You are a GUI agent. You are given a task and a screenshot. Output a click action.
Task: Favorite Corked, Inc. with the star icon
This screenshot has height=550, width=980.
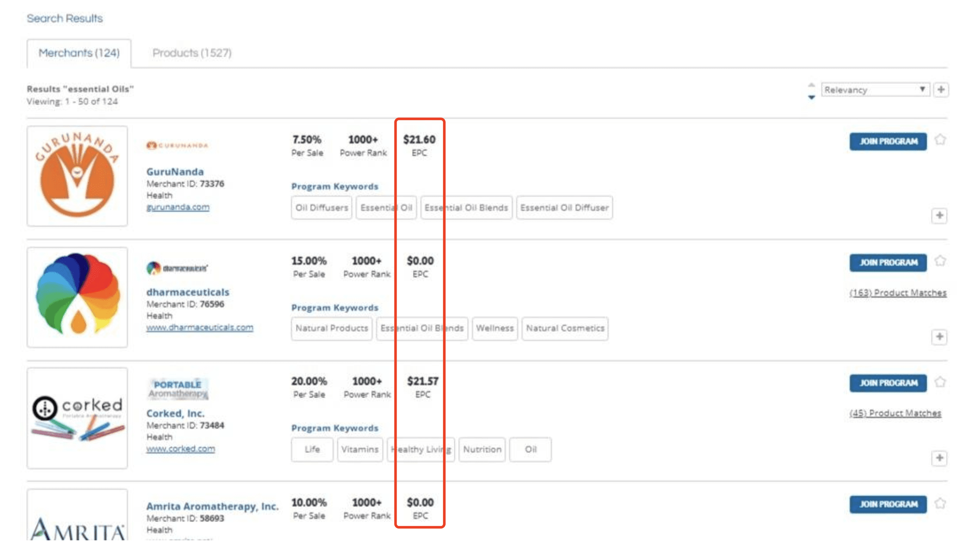tap(940, 382)
